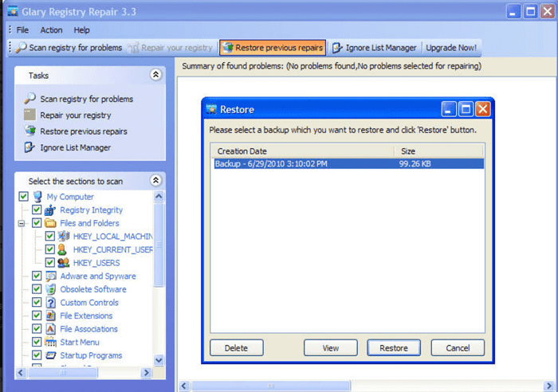Uncheck the Custom Controls checkbox
558x392 pixels.
click(x=37, y=302)
